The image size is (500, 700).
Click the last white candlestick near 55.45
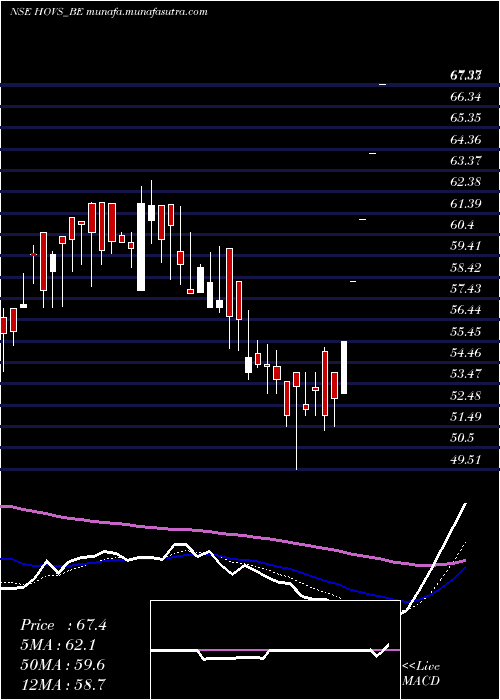click(x=344, y=367)
